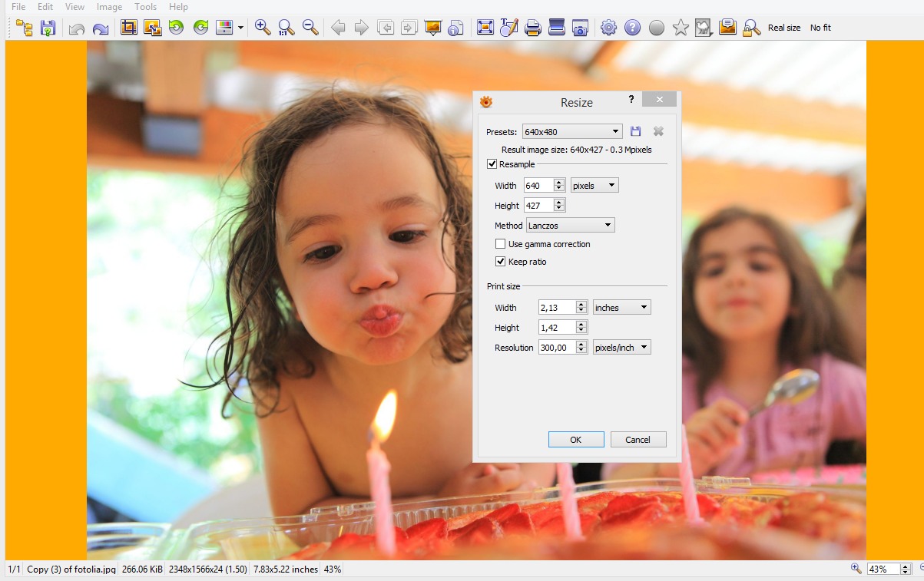Viewport: 924px width, 581px height.
Task: Select the Crop tool on the toolbar
Action: 128,28
